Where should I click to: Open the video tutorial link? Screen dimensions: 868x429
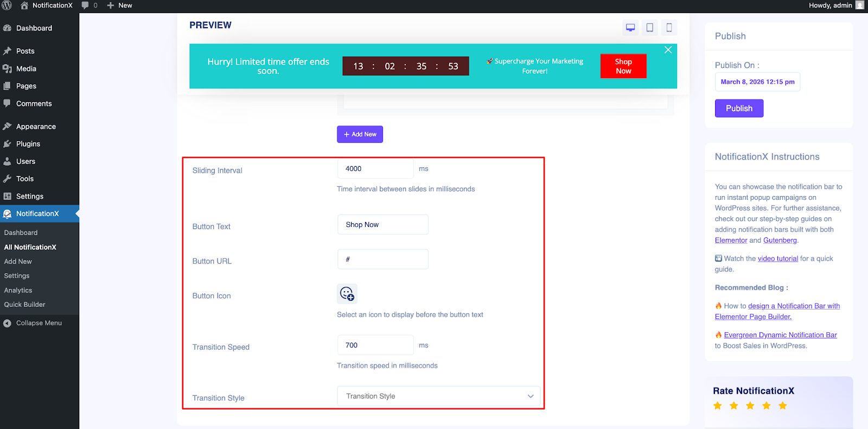(778, 258)
